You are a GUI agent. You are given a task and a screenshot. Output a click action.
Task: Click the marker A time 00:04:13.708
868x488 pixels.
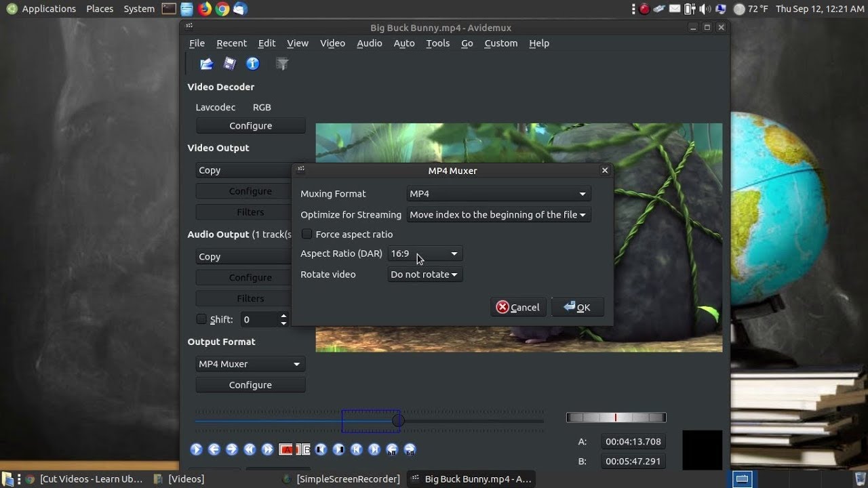(x=633, y=441)
